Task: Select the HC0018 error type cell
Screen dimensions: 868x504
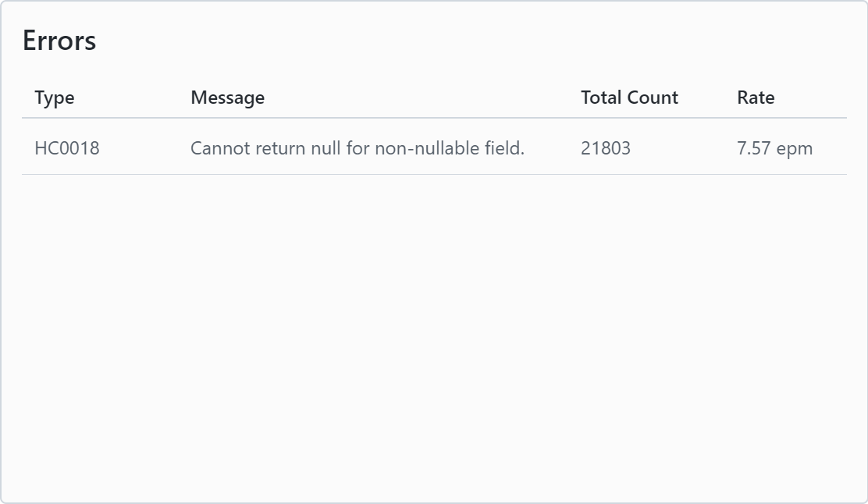Action: [x=67, y=148]
